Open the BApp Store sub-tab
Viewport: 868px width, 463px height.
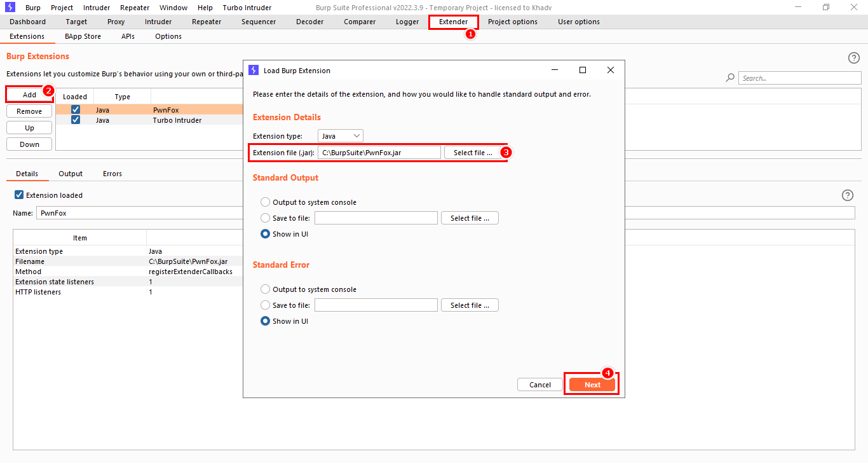coord(83,36)
